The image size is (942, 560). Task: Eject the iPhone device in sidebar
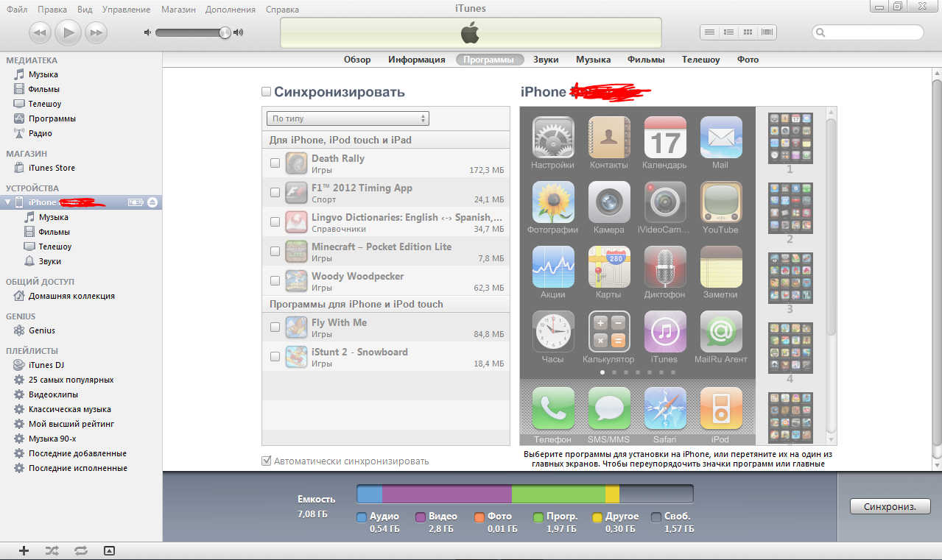point(152,202)
